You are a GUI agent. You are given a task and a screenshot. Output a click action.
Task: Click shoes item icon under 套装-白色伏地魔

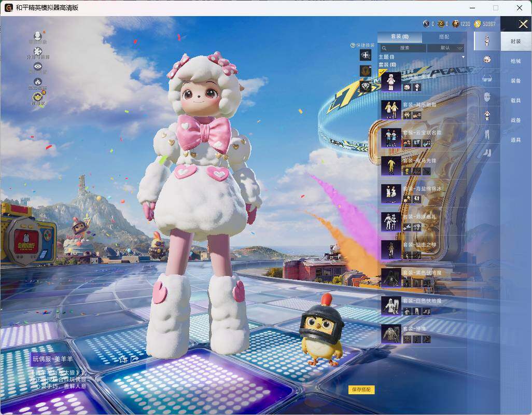click(427, 311)
